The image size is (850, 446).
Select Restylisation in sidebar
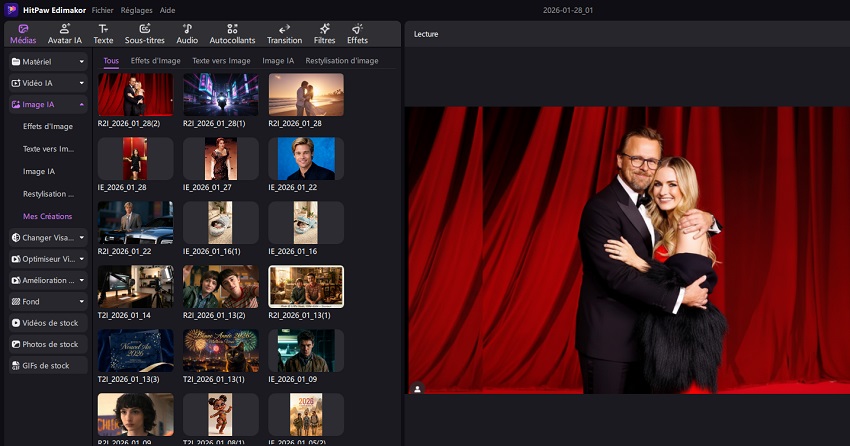(x=48, y=194)
